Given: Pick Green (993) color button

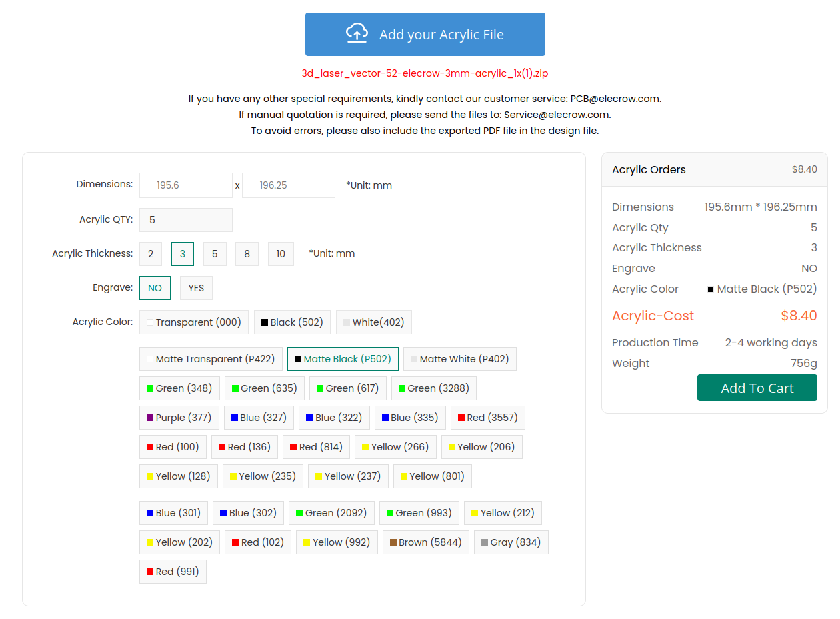Looking at the screenshot, I should click(x=419, y=513).
